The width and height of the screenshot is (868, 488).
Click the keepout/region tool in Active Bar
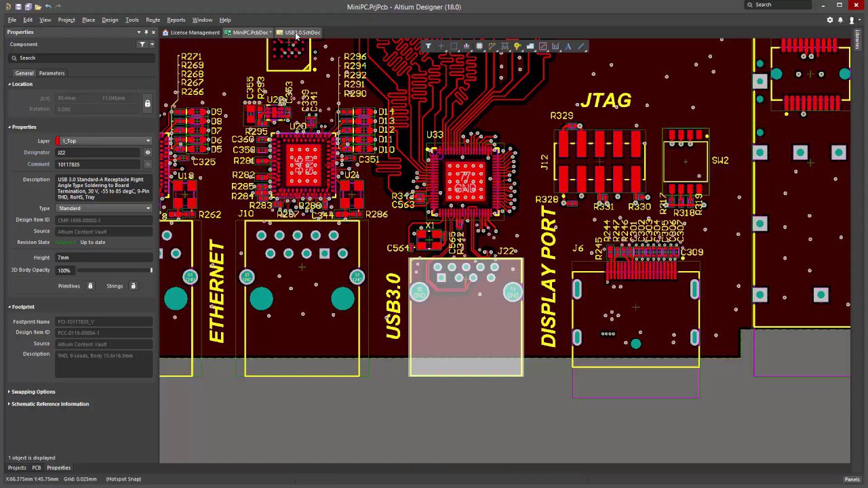(x=543, y=46)
